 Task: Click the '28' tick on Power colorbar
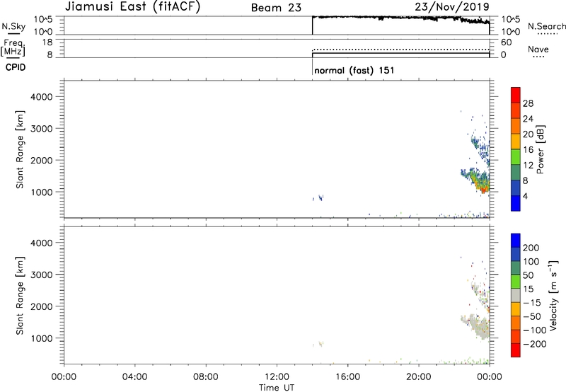click(528, 103)
